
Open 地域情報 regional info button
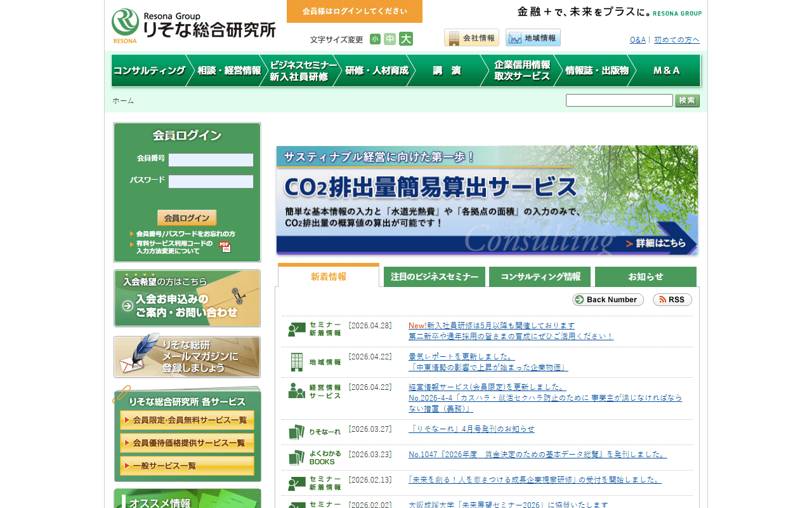[533, 37]
